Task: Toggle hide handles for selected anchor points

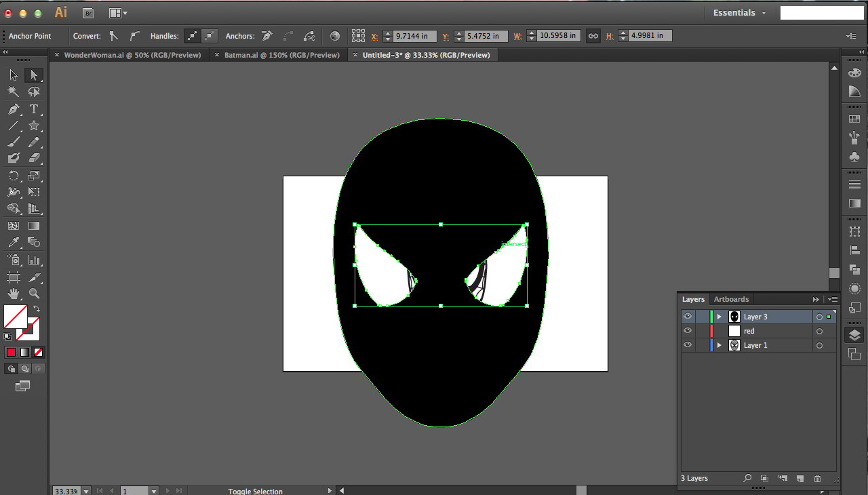Action: coord(210,36)
